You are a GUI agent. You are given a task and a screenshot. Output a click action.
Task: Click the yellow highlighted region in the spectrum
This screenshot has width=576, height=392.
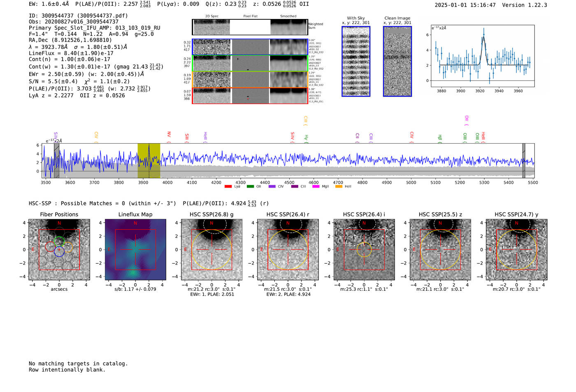point(149,160)
